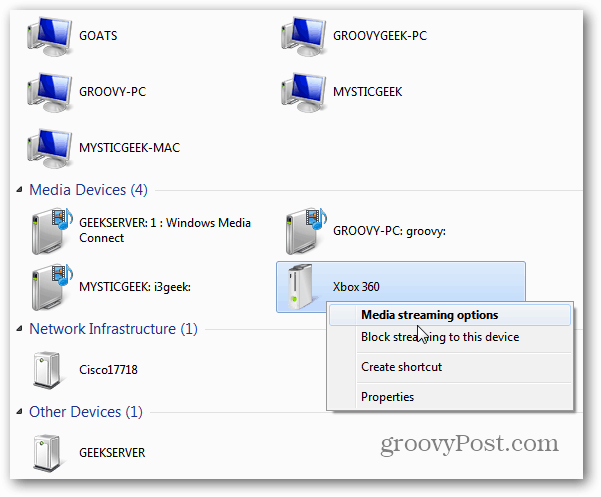Click the MYSTICGEEK computer name label

pyautogui.click(x=368, y=92)
